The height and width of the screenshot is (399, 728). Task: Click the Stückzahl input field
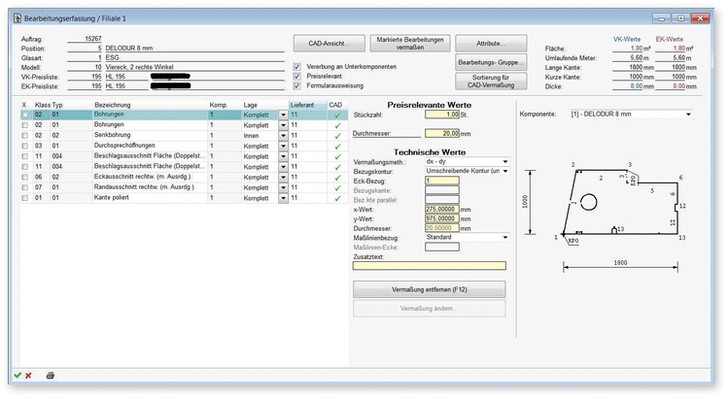442,114
